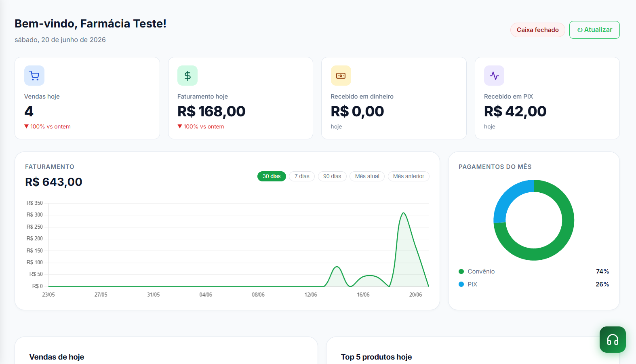Click the 16/06 x-axis date label
636x364 pixels.
[363, 295]
